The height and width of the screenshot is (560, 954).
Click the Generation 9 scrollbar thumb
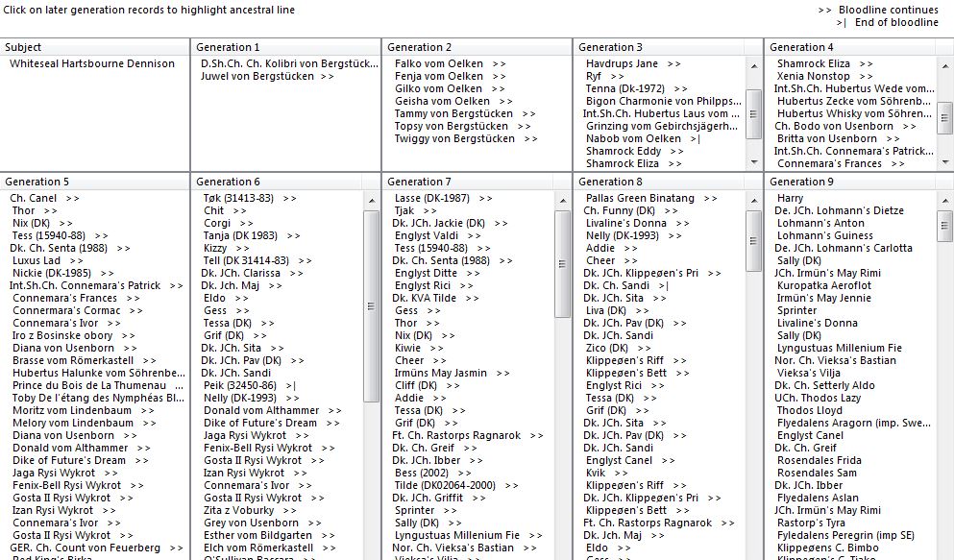point(945,226)
